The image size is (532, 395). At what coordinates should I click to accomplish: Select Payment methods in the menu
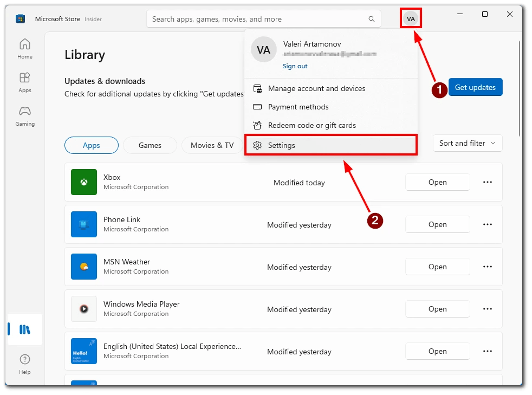point(299,107)
